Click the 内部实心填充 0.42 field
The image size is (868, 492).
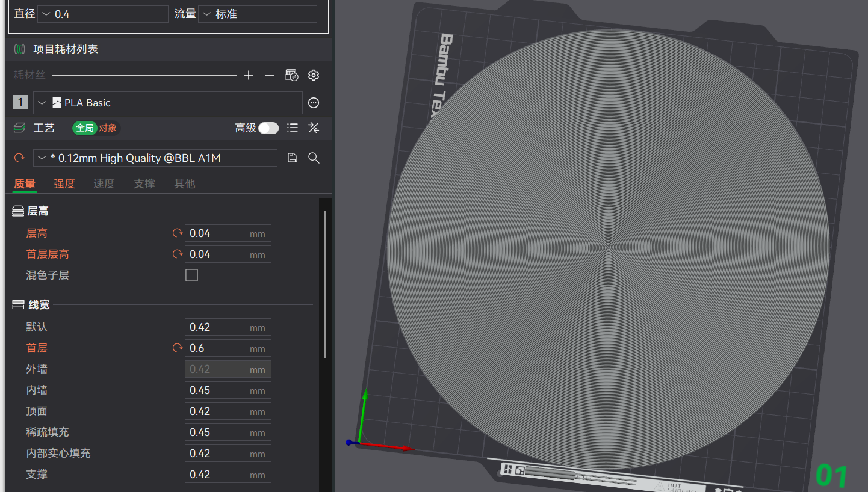(x=228, y=453)
